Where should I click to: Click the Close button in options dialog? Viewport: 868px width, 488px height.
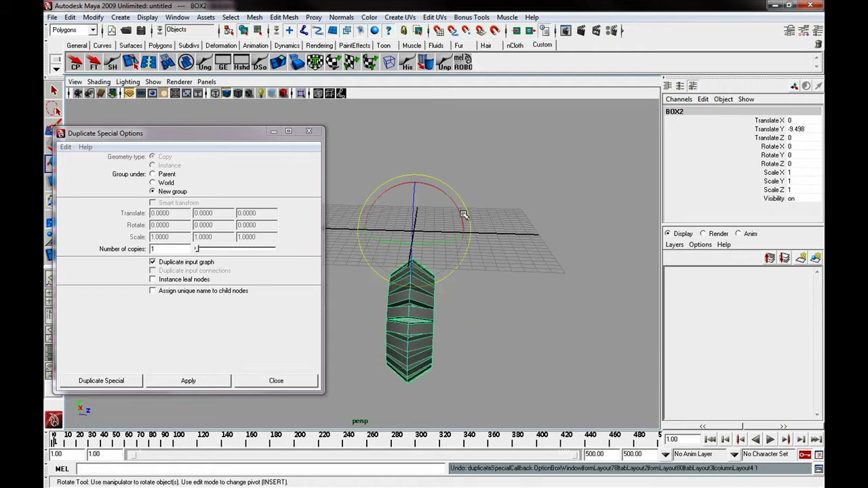[276, 381]
